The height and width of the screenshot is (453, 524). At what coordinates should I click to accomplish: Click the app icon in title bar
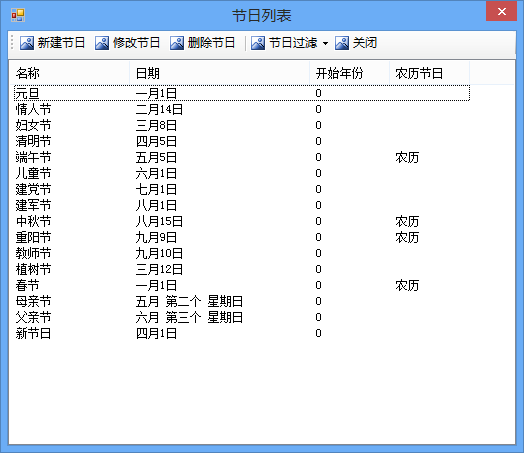18,15
